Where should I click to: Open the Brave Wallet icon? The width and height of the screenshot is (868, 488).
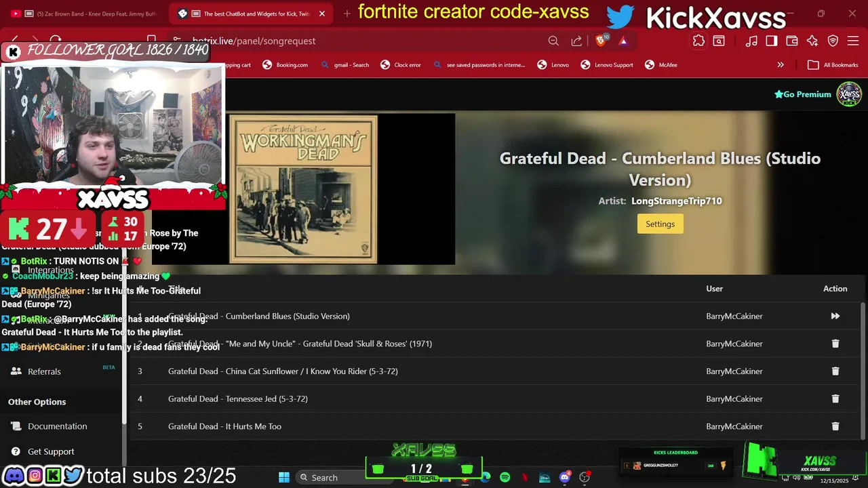[791, 41]
